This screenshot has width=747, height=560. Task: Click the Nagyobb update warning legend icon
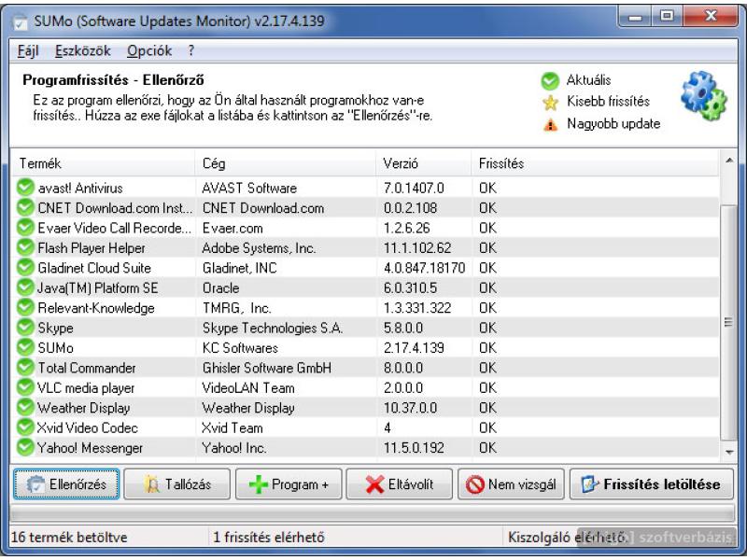coord(550,125)
